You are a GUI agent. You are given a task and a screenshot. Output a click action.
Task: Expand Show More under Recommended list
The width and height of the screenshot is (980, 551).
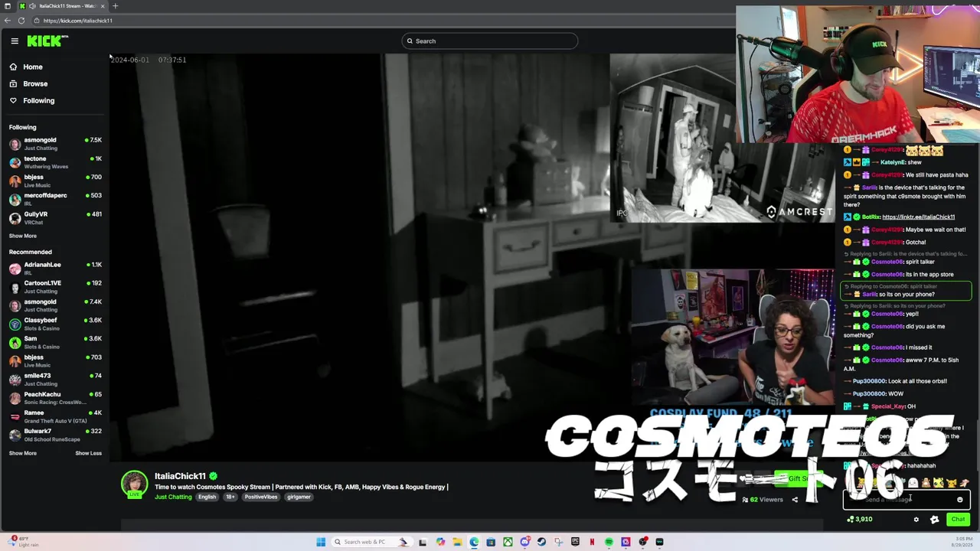(23, 453)
